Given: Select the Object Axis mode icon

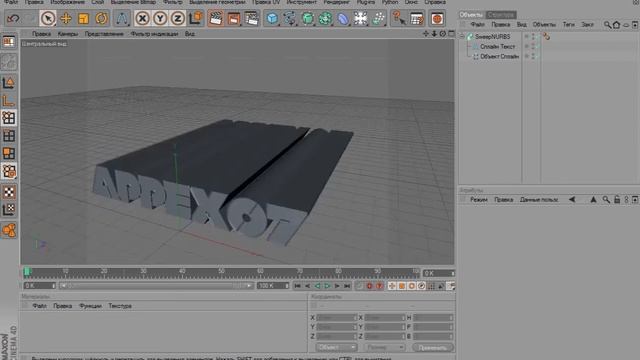Looking at the screenshot, I should pos(9,100).
